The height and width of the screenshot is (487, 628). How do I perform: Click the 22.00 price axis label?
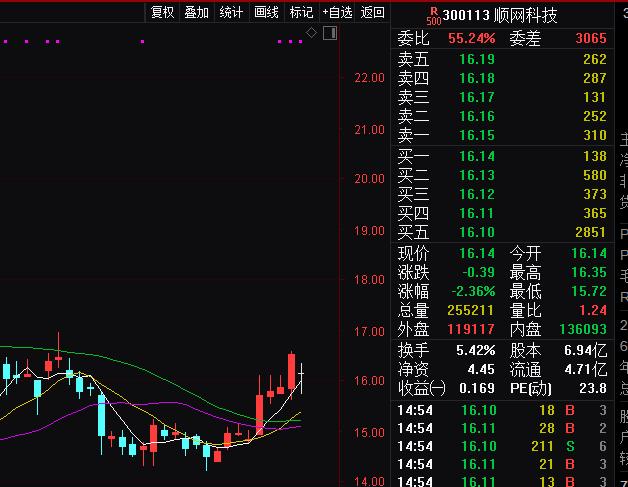pyautogui.click(x=369, y=78)
